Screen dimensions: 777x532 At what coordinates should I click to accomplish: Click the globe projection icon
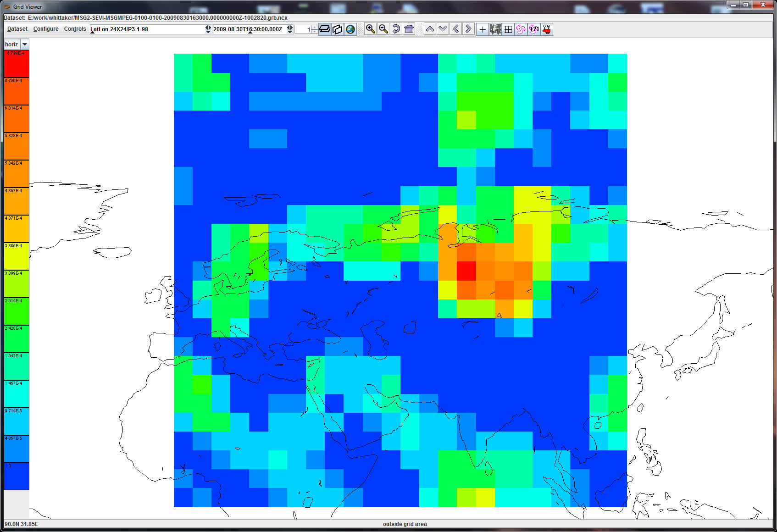click(350, 29)
